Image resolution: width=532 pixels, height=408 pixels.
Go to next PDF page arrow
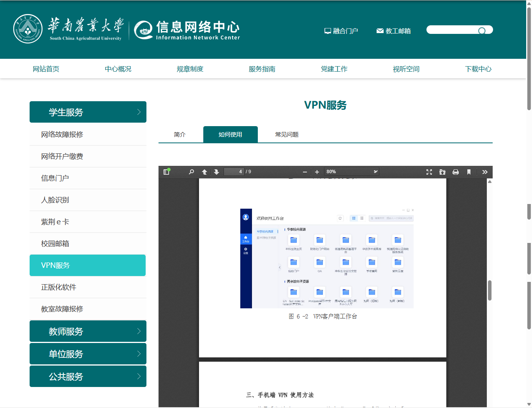(x=217, y=172)
